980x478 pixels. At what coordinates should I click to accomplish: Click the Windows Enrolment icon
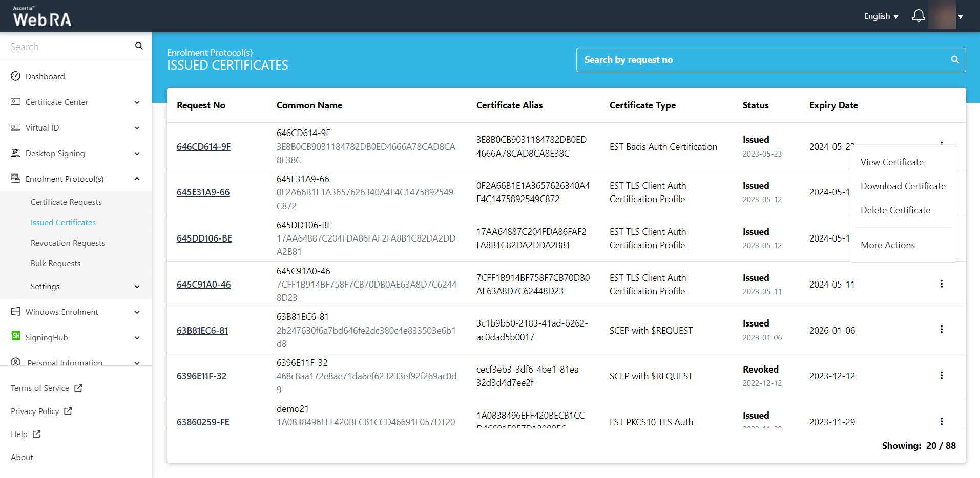point(16,312)
